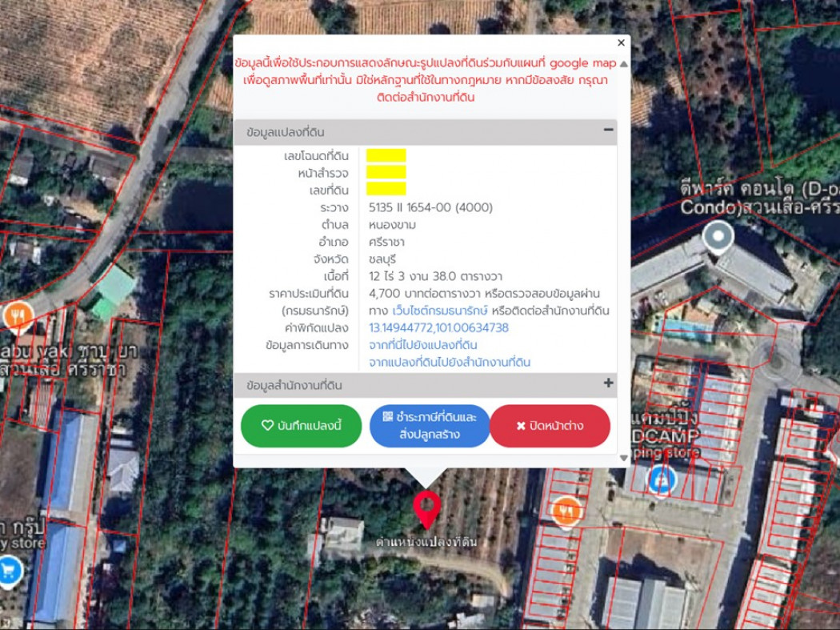Click the popup scrollbar down arrow
This screenshot has height=630, width=840.
[624, 459]
